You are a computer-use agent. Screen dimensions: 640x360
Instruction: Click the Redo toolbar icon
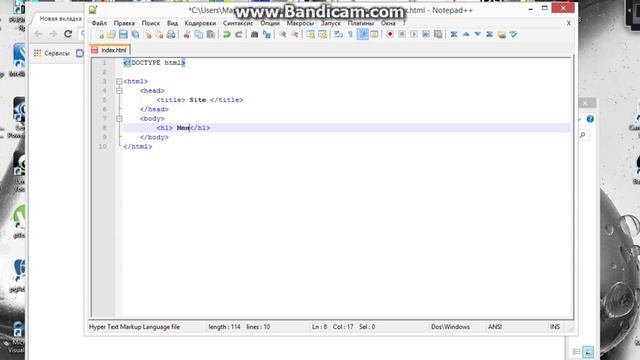point(238,35)
